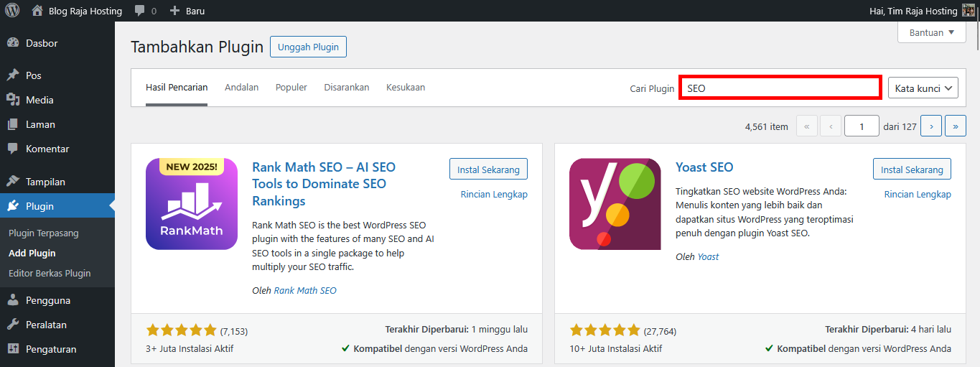Switch to Populer tab
The width and height of the screenshot is (980, 367).
pyautogui.click(x=291, y=88)
